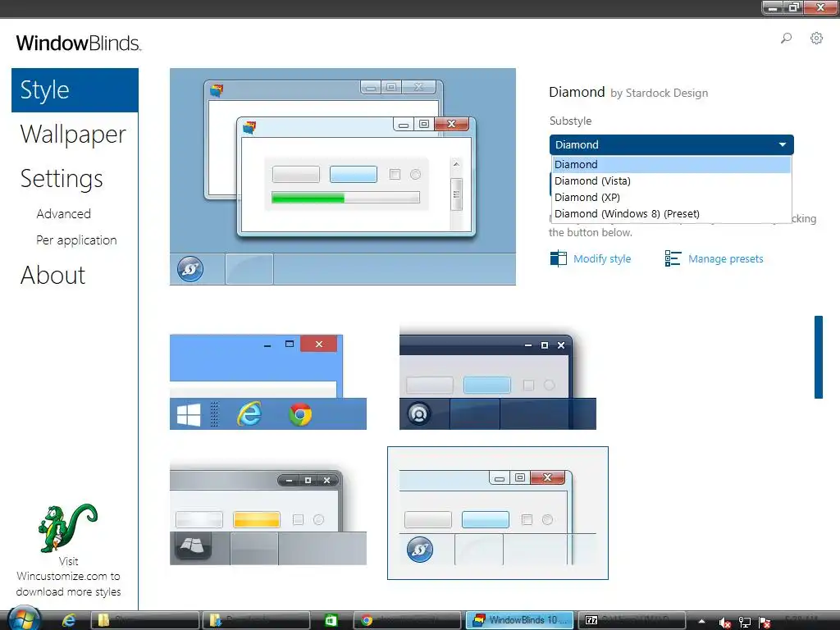Open the settings gear icon
Screen dimensions: 840x630
[816, 38]
